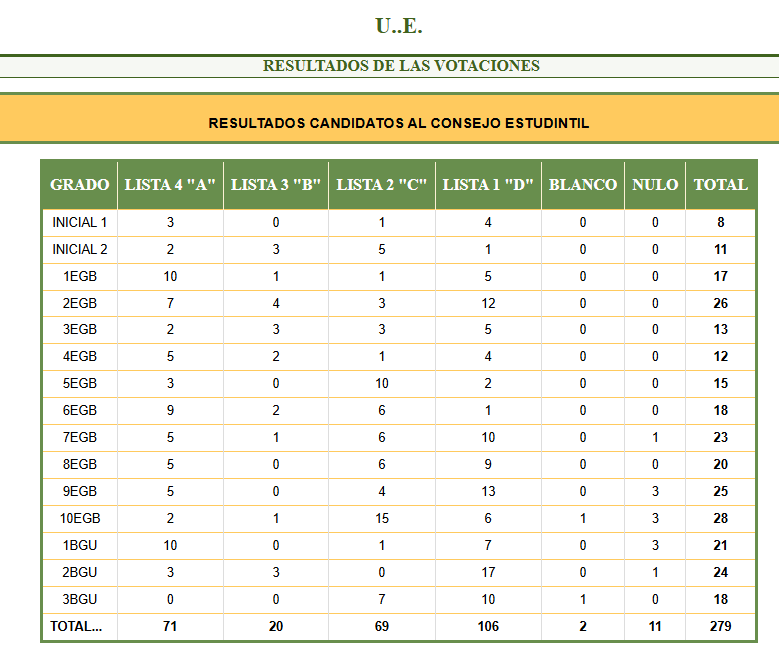Select the INICIAL 2 row label
This screenshot has height=658, width=779.
click(79, 249)
